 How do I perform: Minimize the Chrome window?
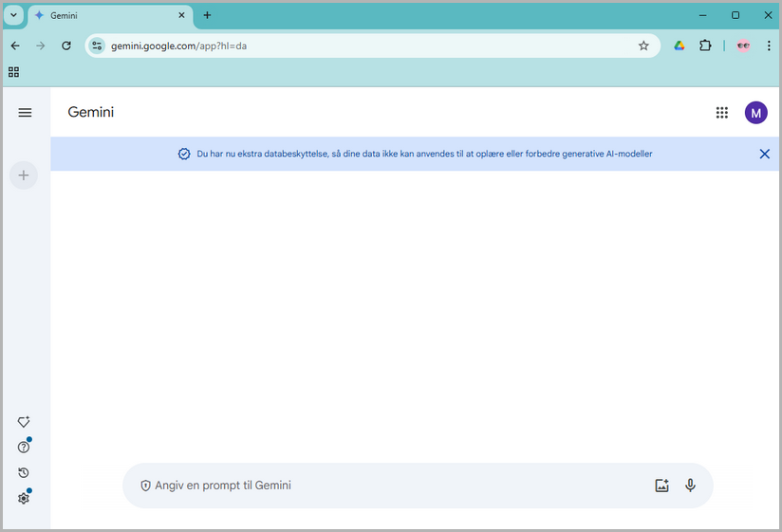(x=702, y=15)
